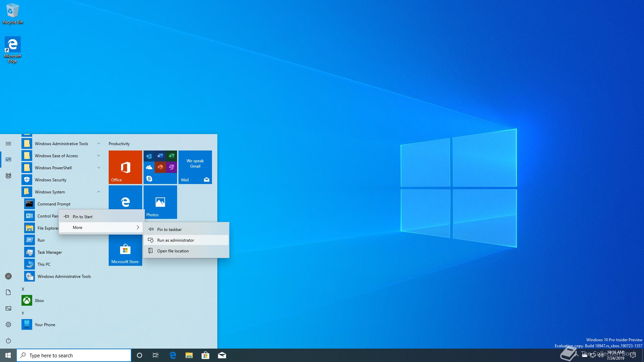
Task: Select Pin to taskbar
Action: (x=186, y=230)
